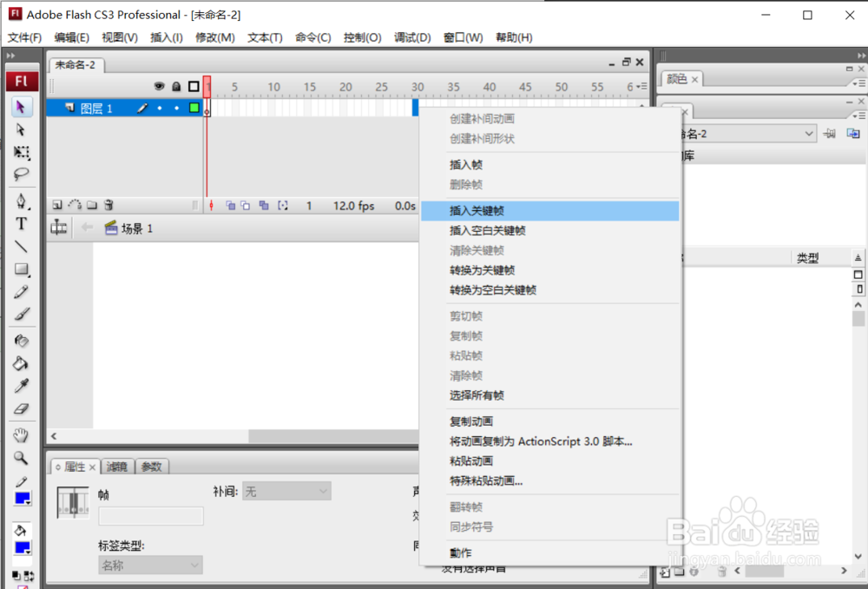Screen dimensions: 868x589
Task: Select the Pen tool
Action: [21, 202]
